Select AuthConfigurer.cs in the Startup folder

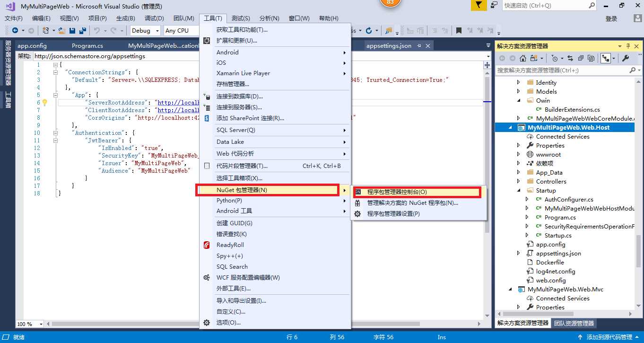[569, 199]
